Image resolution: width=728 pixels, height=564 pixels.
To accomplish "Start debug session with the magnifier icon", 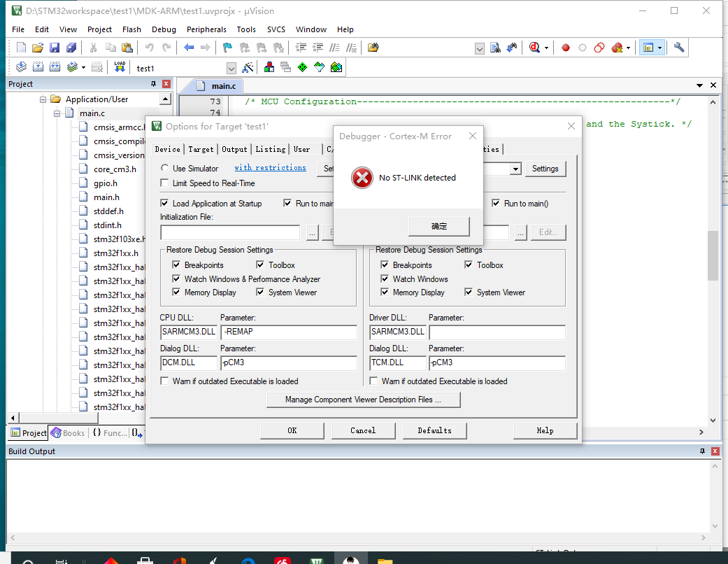I will click(534, 48).
